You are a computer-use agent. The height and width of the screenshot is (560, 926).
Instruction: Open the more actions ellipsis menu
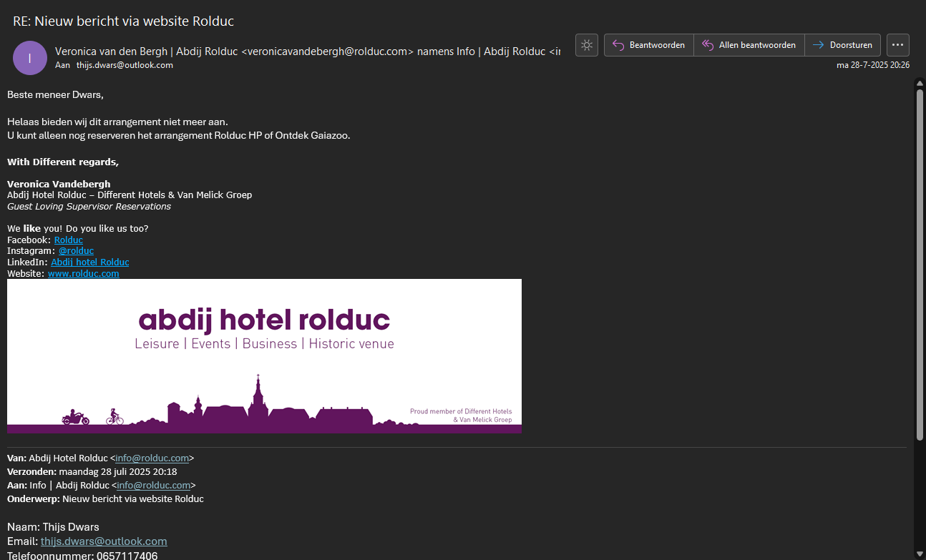[x=898, y=45]
